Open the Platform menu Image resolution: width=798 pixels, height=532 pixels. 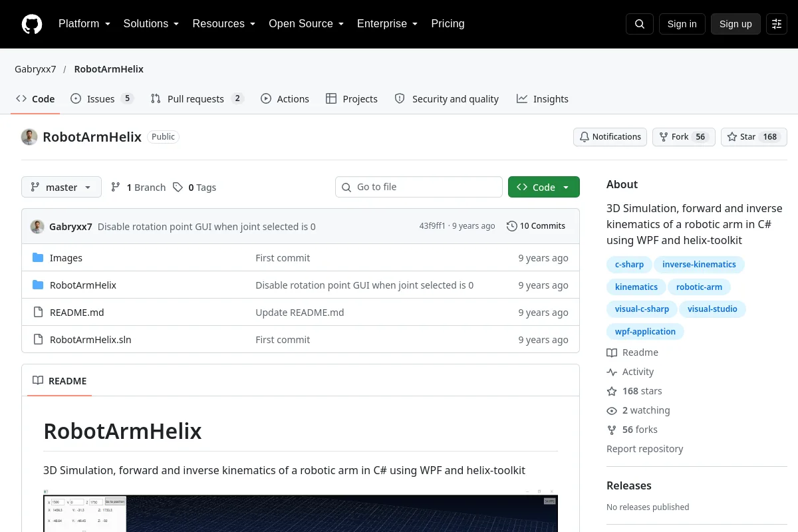click(x=84, y=24)
